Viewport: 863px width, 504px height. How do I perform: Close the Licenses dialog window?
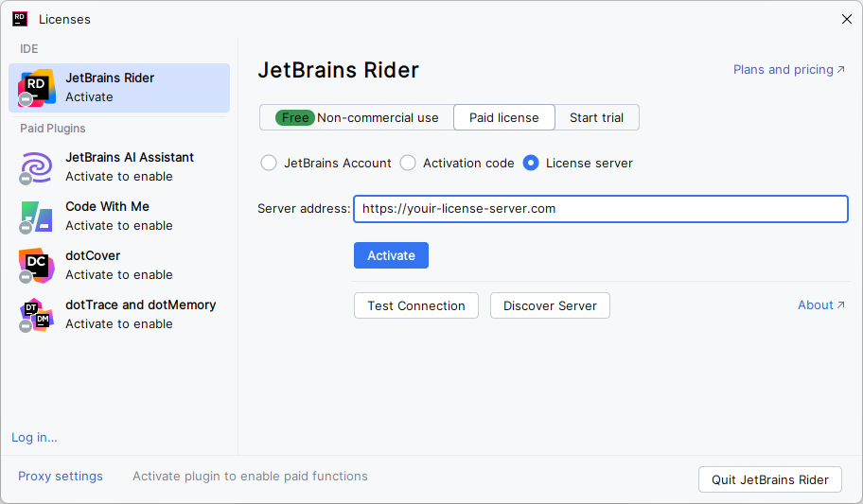(x=846, y=19)
